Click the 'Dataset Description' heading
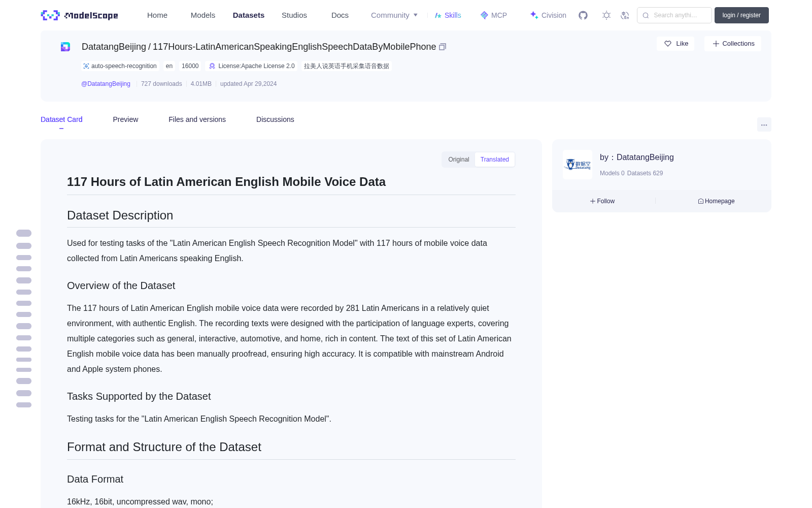Image resolution: width=812 pixels, height=508 pixels. tap(120, 215)
